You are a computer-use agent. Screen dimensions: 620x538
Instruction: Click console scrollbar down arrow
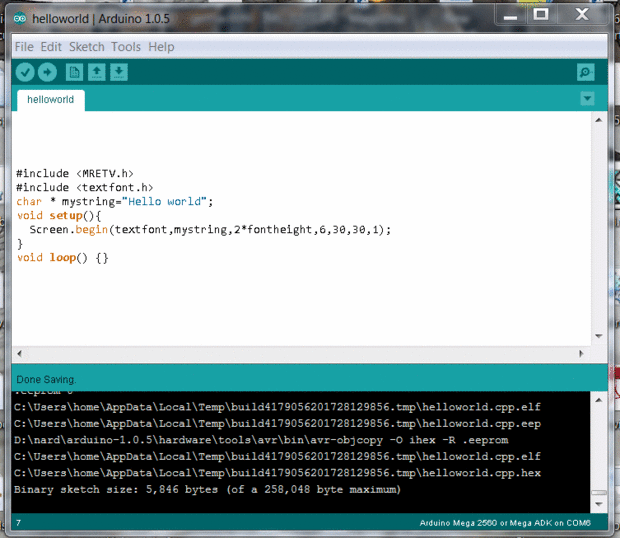(x=599, y=504)
